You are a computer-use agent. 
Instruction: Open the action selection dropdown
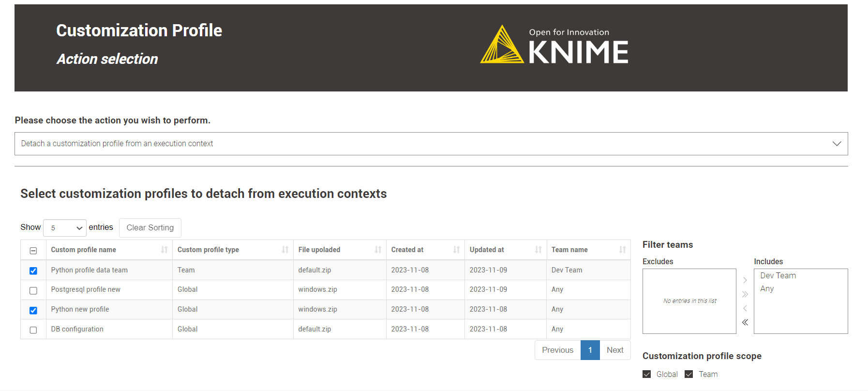point(431,144)
